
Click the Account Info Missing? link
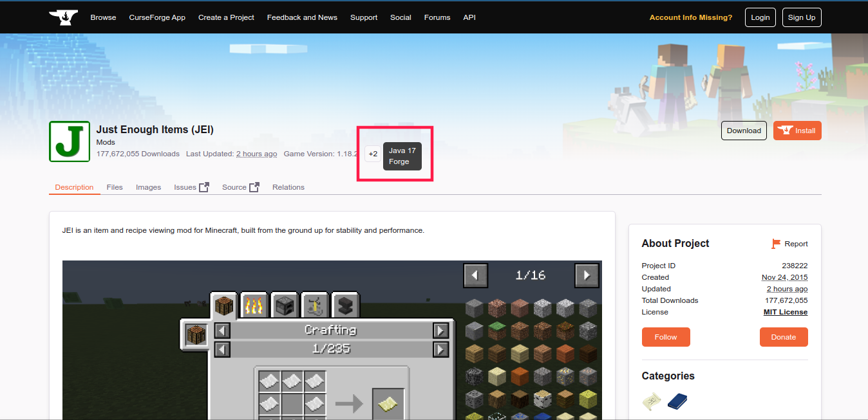(691, 17)
